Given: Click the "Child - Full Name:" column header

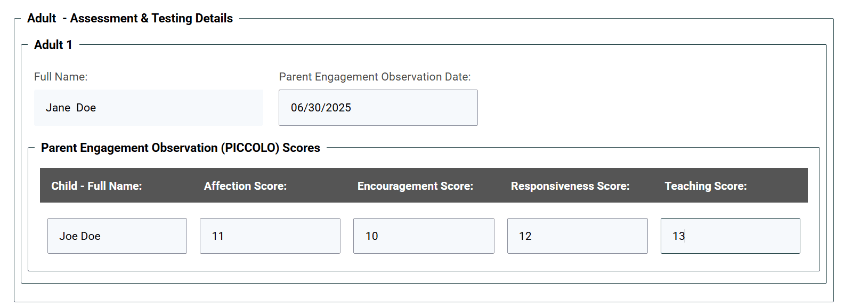Looking at the screenshot, I should coord(96,186).
